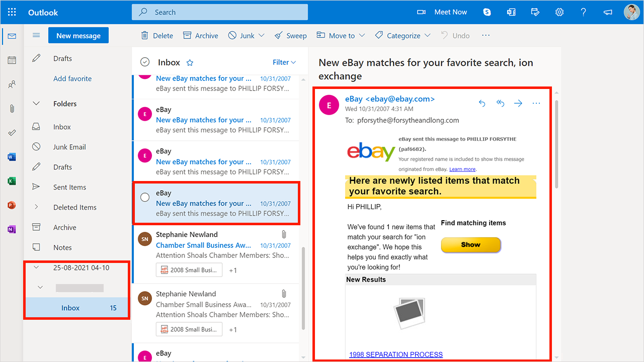The height and width of the screenshot is (362, 644).
Task: Launch Excel from the left rail
Action: 12,181
